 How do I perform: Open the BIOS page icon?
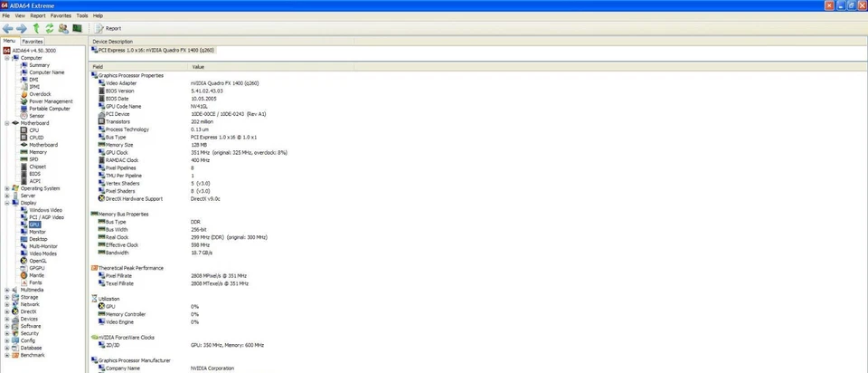tap(24, 174)
